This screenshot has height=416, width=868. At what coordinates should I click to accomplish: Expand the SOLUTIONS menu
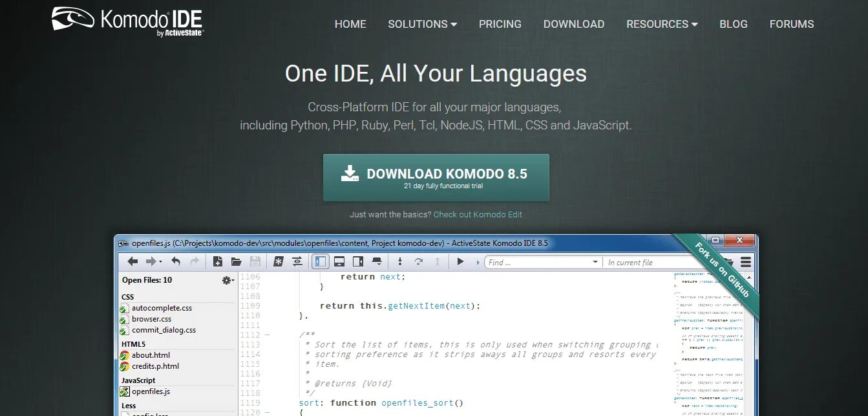[x=422, y=24]
